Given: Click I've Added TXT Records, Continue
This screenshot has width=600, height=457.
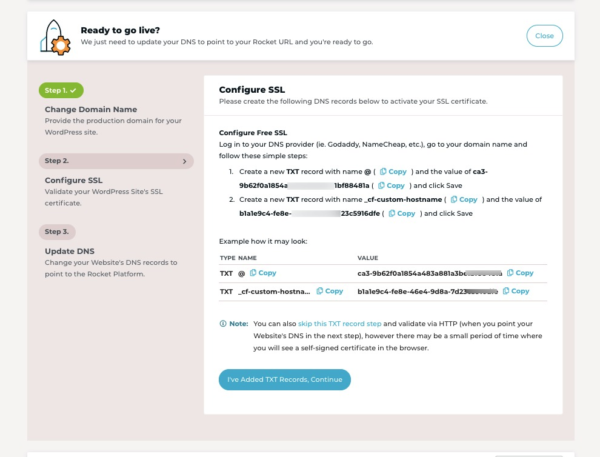Looking at the screenshot, I should coord(285,380).
